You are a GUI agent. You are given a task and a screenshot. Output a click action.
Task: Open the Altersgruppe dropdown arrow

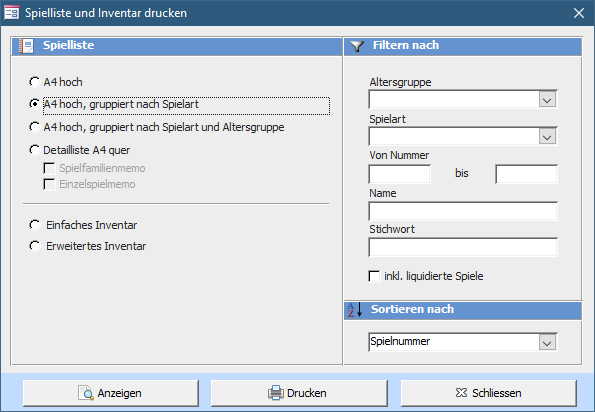coord(547,100)
